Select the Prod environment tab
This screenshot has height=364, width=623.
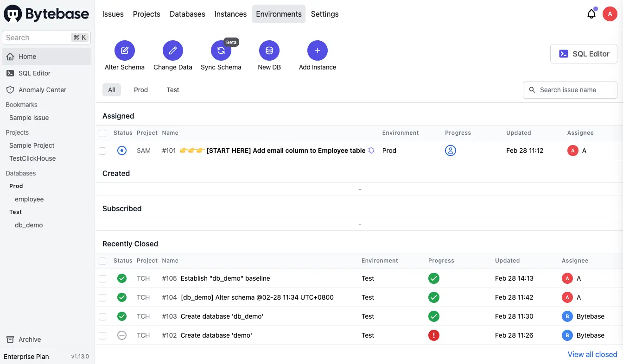pyautogui.click(x=141, y=90)
